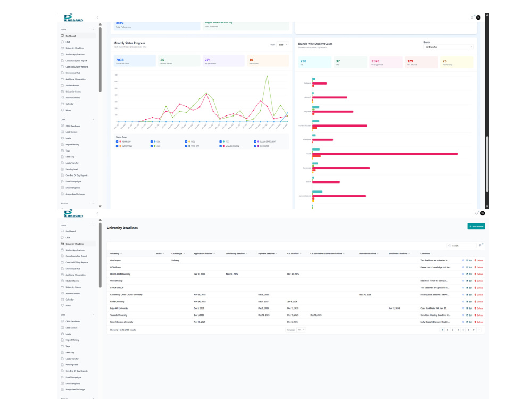The width and height of the screenshot is (532, 399).
Task: Collapse Home section in top dashboard sidebar
Action: point(93,29)
